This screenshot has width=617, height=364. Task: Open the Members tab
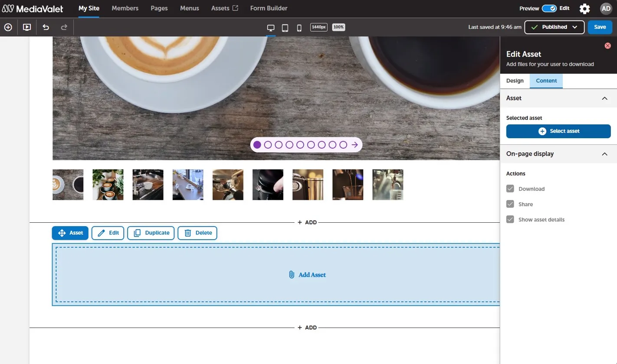(125, 8)
